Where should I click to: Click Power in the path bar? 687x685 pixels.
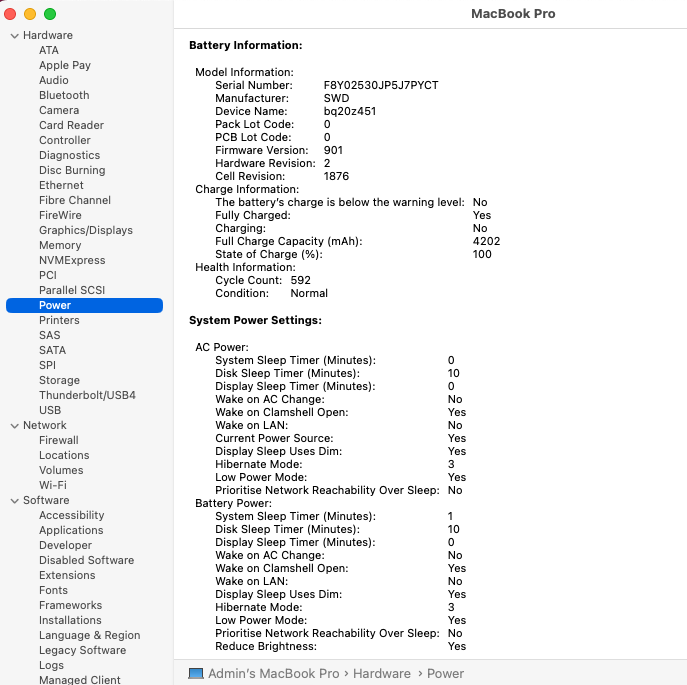(445, 673)
